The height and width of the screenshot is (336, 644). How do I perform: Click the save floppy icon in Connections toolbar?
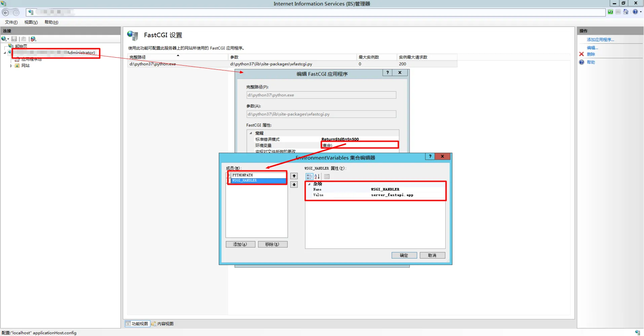point(14,39)
